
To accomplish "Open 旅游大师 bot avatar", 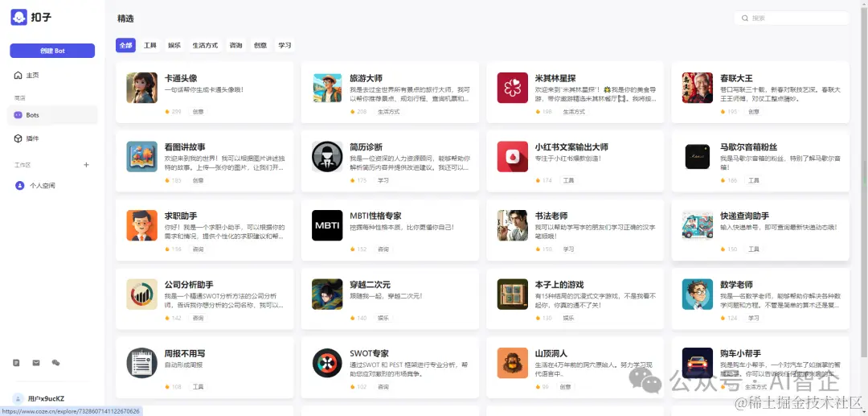I will [x=327, y=88].
